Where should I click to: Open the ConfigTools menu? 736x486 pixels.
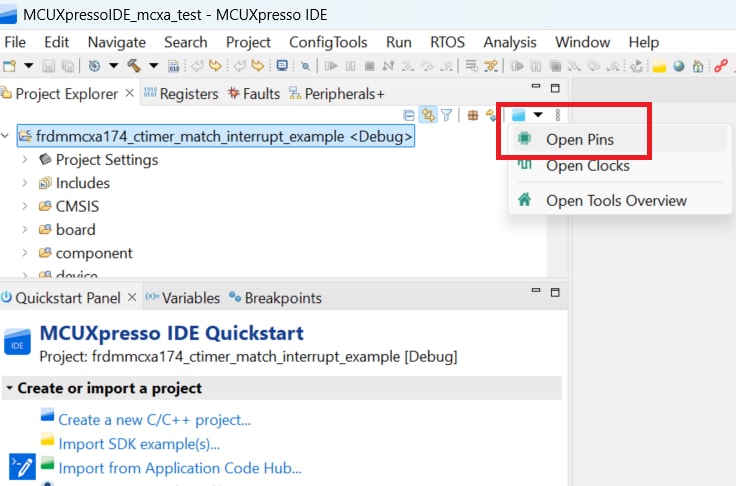click(x=328, y=42)
